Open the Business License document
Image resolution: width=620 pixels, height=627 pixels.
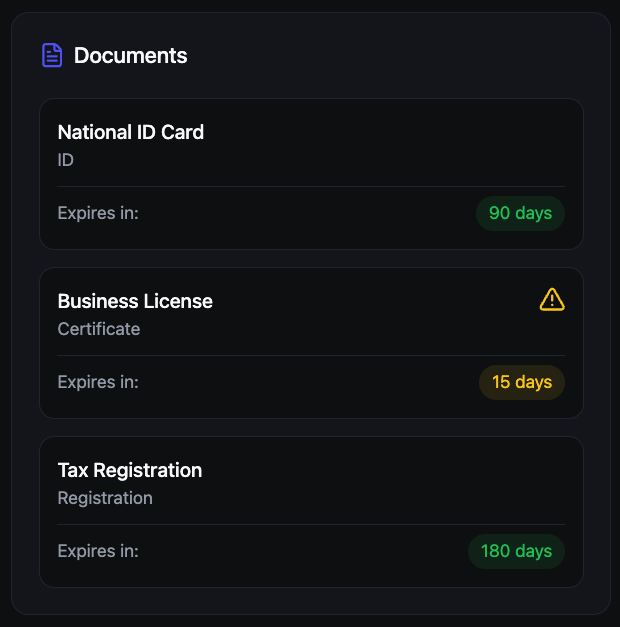(x=135, y=301)
